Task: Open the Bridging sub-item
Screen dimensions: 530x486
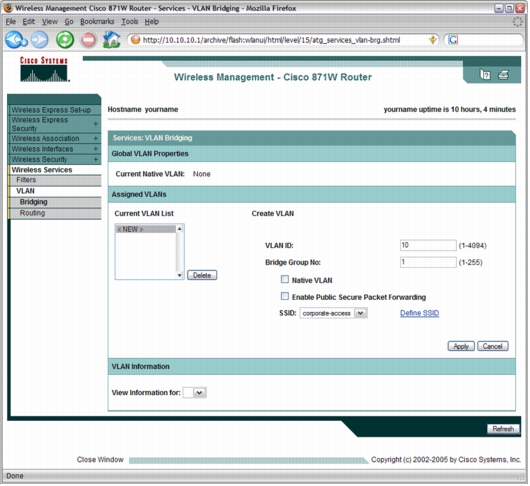Action: [33, 202]
